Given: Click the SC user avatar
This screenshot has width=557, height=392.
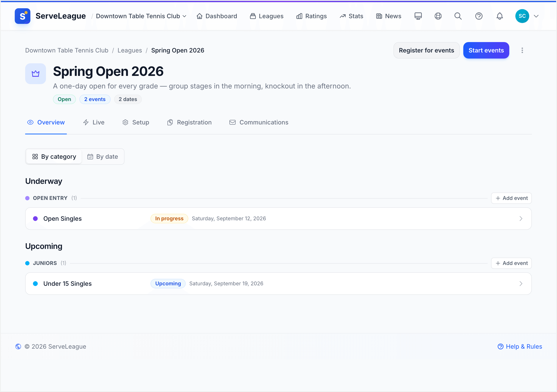Looking at the screenshot, I should [522, 16].
